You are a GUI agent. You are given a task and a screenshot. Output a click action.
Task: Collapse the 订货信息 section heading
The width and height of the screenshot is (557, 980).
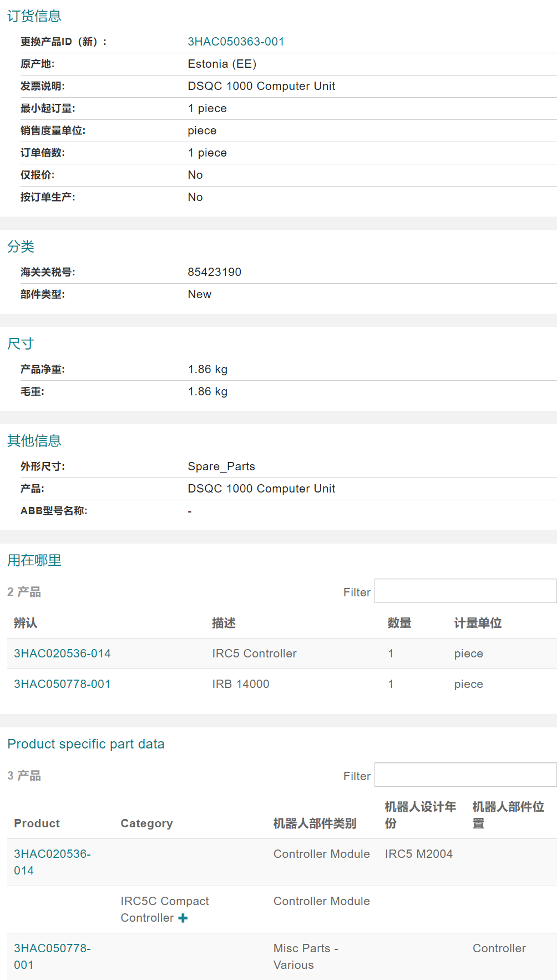coord(34,16)
